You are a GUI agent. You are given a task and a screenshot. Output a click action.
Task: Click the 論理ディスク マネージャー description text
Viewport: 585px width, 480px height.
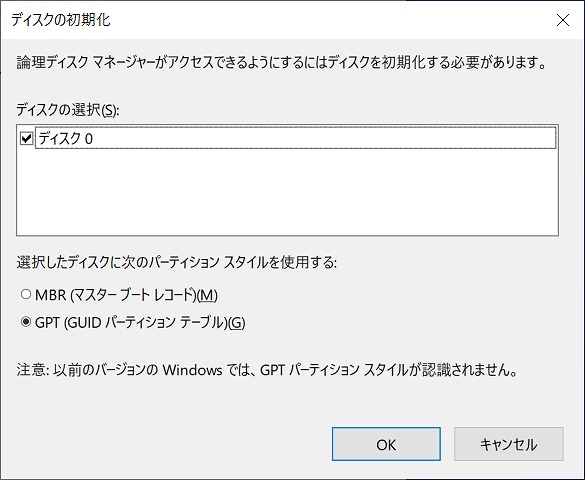(x=282, y=62)
